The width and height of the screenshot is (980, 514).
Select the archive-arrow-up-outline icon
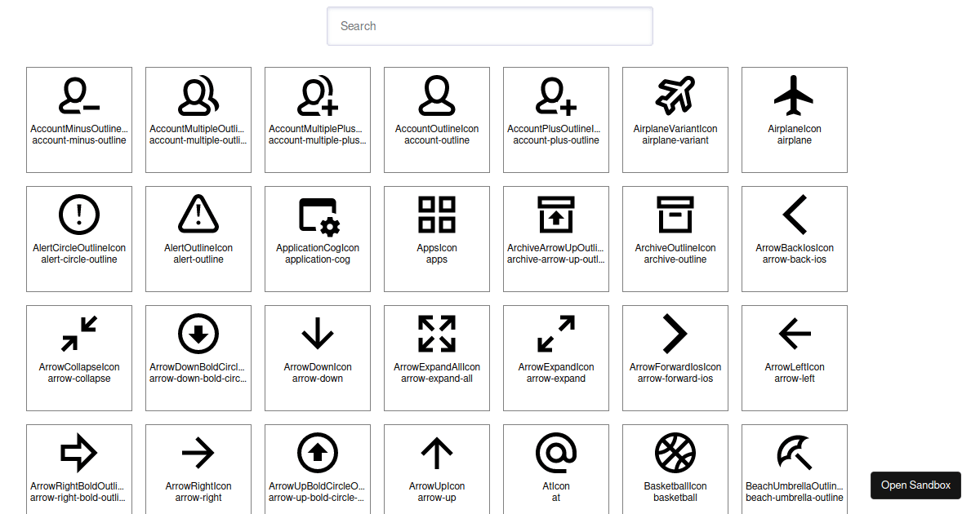tap(556, 214)
